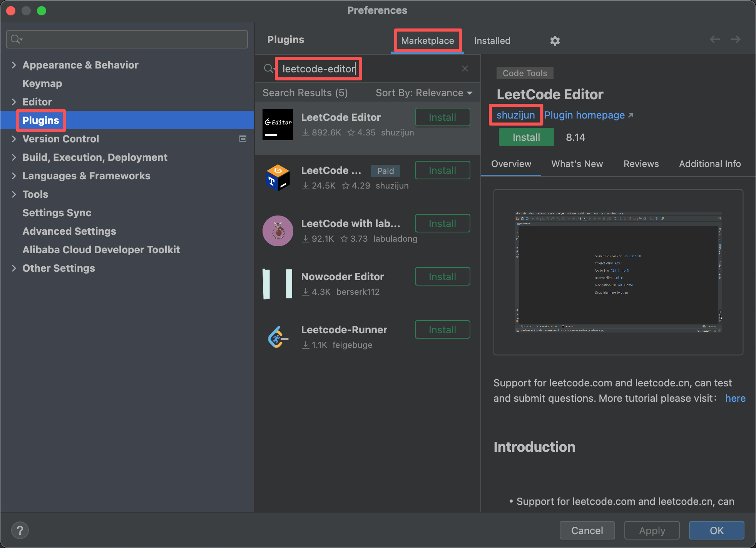756x548 pixels.
Task: Open the plugin screenshot preview thumbnail
Action: [618, 272]
